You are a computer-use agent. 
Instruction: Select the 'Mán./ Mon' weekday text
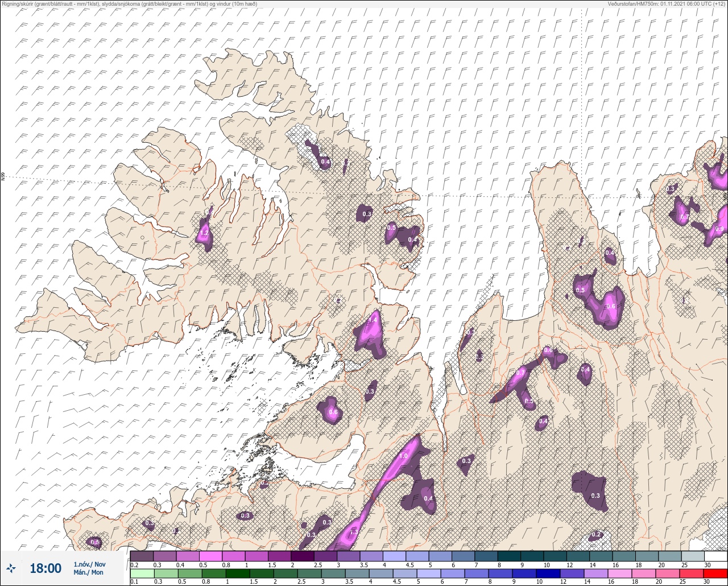(x=88, y=572)
